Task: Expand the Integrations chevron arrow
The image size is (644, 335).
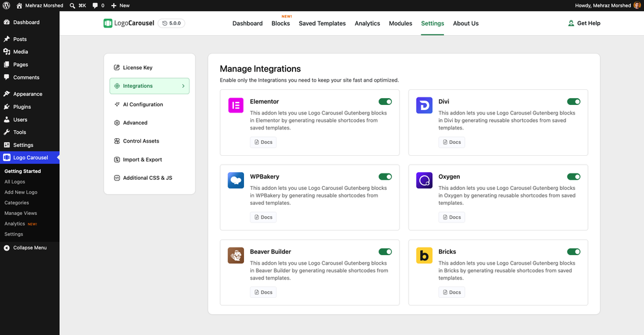Action: tap(183, 86)
